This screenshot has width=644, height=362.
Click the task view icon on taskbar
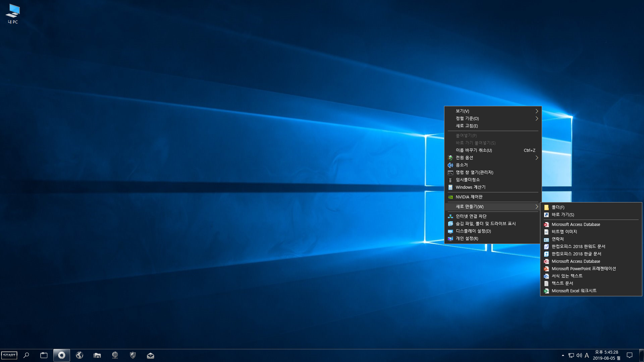(44, 355)
